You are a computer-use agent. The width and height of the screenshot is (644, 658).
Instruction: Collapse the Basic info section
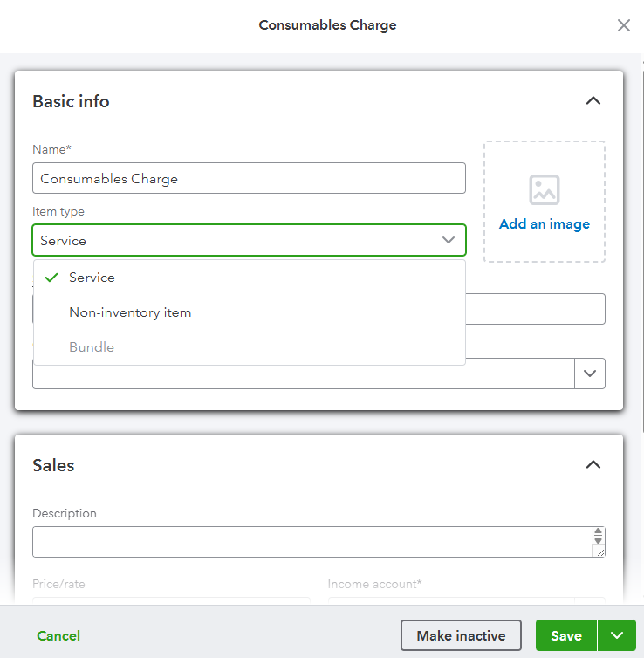click(x=593, y=101)
